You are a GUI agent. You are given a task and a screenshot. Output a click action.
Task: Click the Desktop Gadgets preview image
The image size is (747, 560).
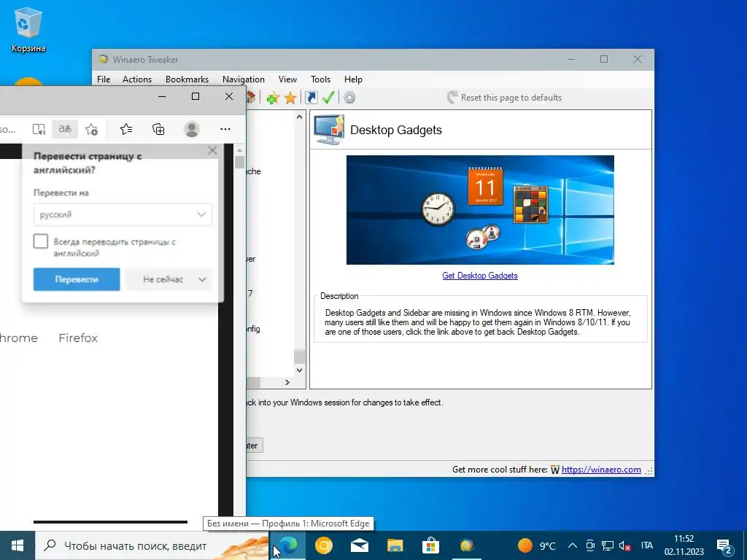click(x=480, y=210)
